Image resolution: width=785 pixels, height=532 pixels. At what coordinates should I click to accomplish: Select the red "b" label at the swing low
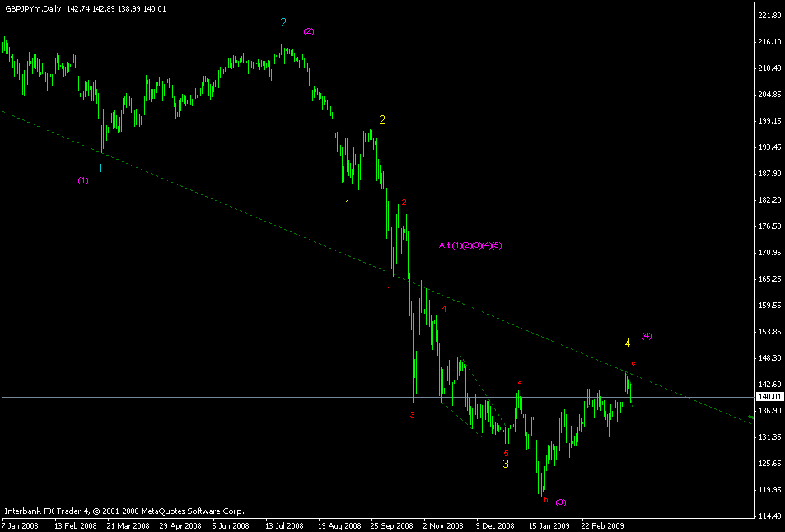coord(545,499)
